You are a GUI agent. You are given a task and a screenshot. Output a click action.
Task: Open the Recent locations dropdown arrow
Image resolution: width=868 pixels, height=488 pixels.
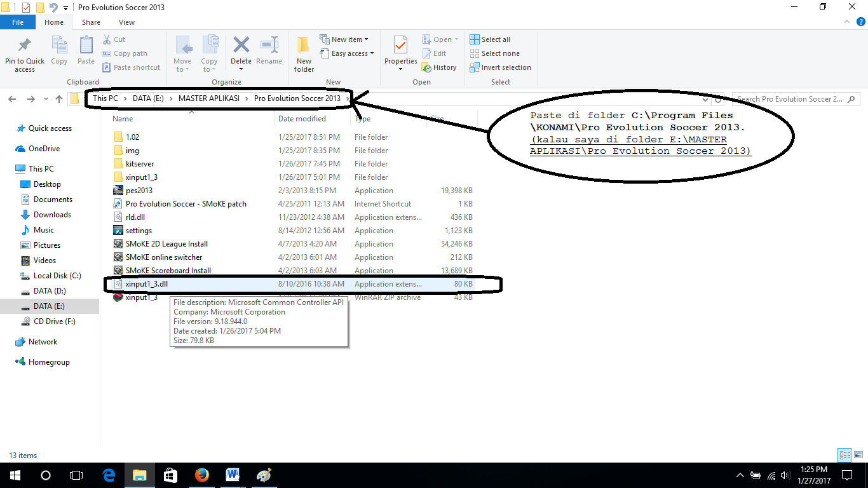point(46,99)
